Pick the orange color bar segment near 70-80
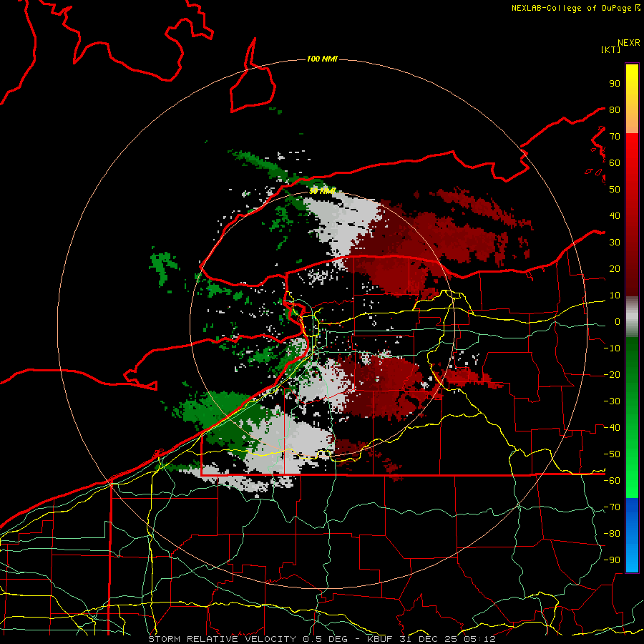Screen dimensions: 644x644 click(632, 121)
